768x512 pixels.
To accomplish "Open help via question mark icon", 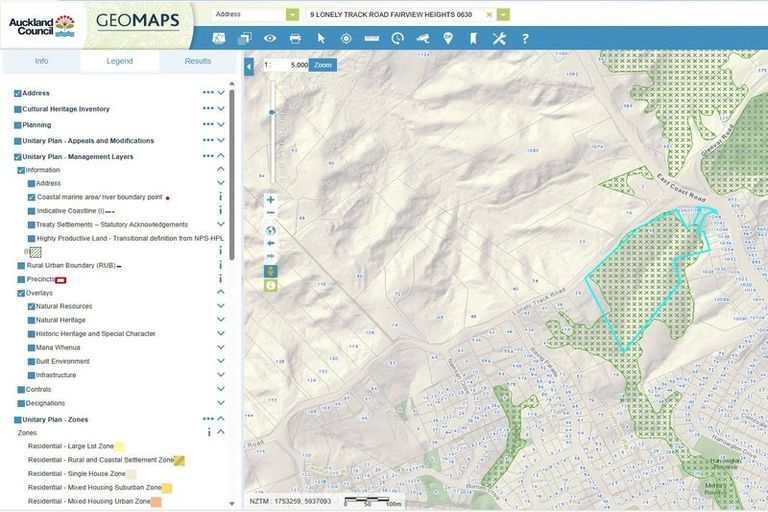I will (525, 38).
